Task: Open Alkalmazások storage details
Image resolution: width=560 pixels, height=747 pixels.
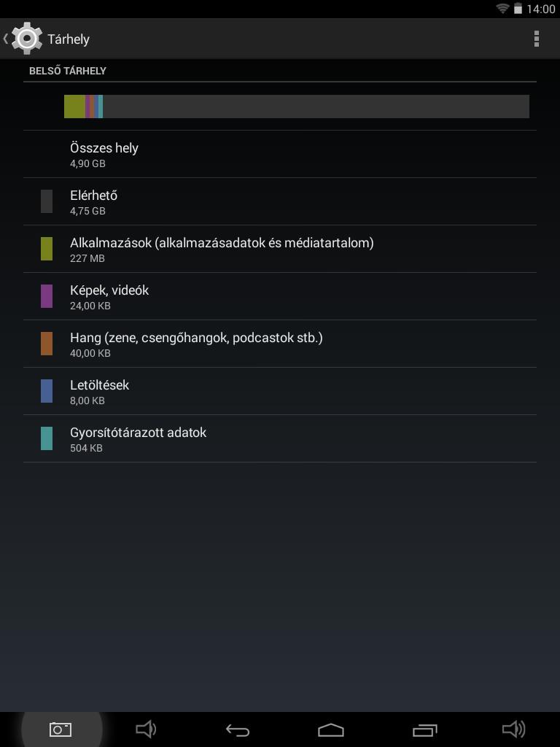Action: point(280,249)
